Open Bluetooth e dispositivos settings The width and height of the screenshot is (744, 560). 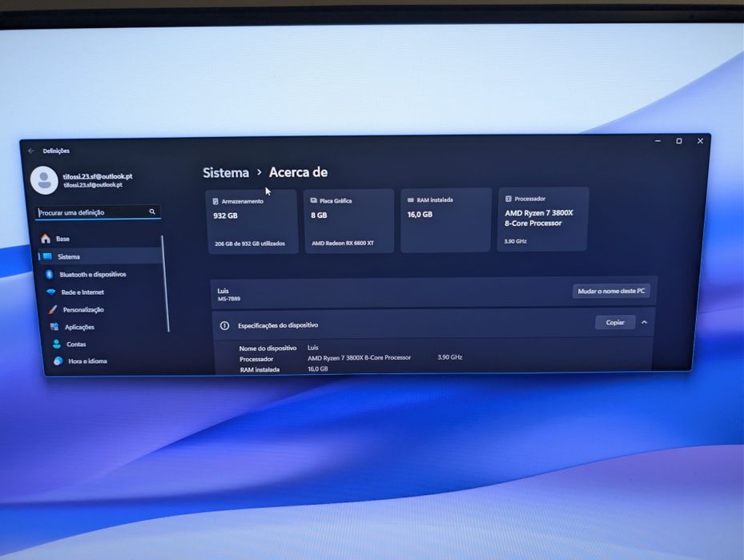[102, 274]
